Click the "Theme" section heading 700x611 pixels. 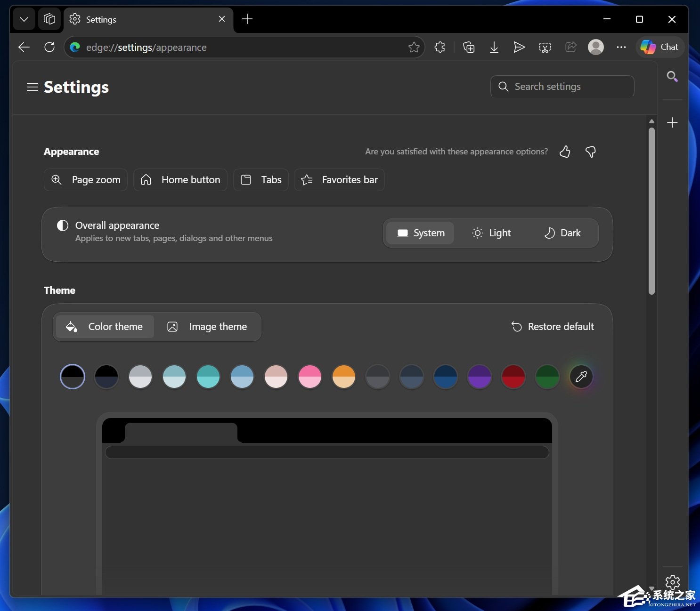tap(59, 290)
